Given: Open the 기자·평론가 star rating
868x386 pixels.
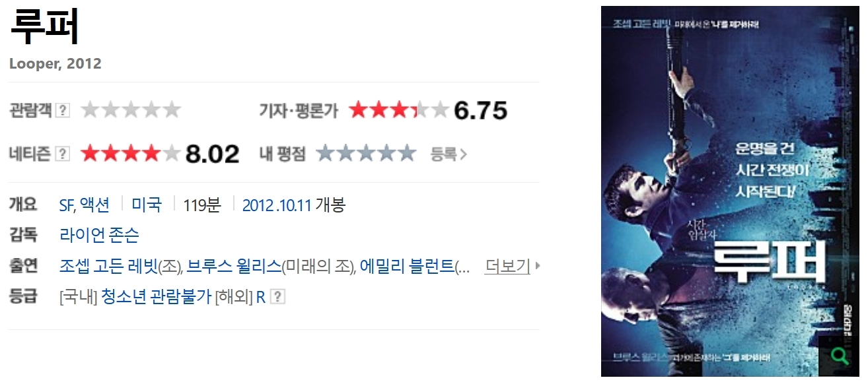Looking at the screenshot, I should [x=399, y=110].
